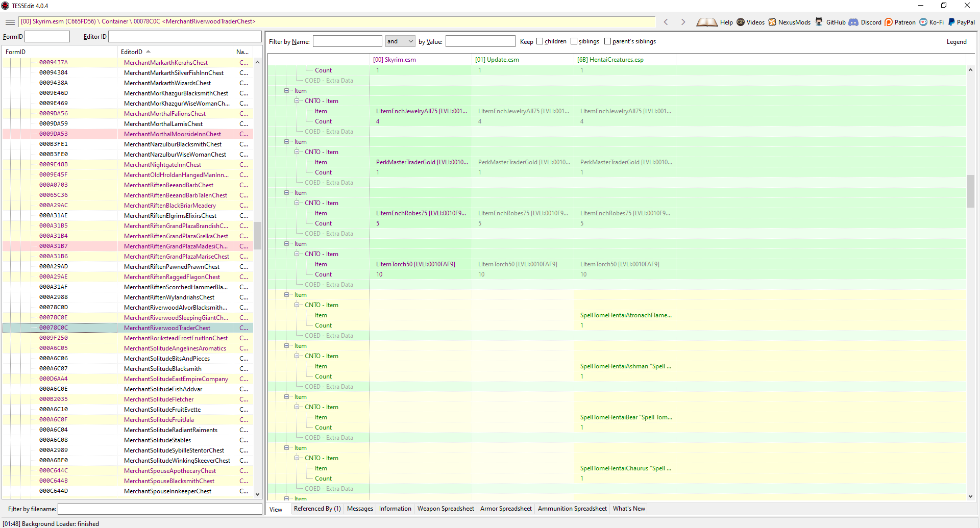980x528 pixels.
Task: Enable Keep parent's siblings checkbox
Action: 607,41
